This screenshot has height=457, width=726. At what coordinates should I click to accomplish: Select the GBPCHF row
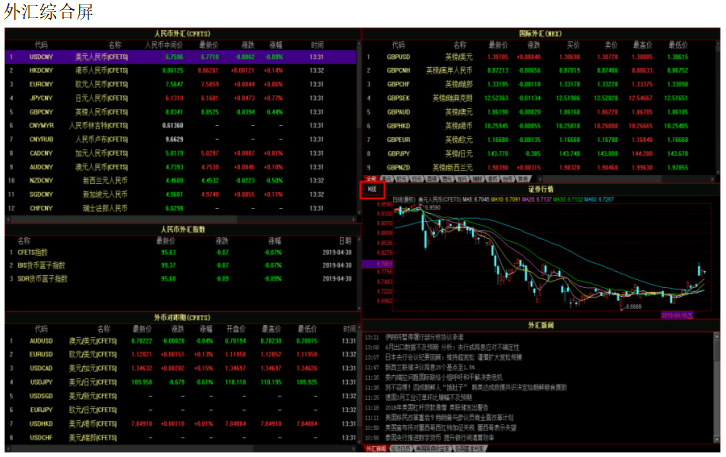coord(539,84)
